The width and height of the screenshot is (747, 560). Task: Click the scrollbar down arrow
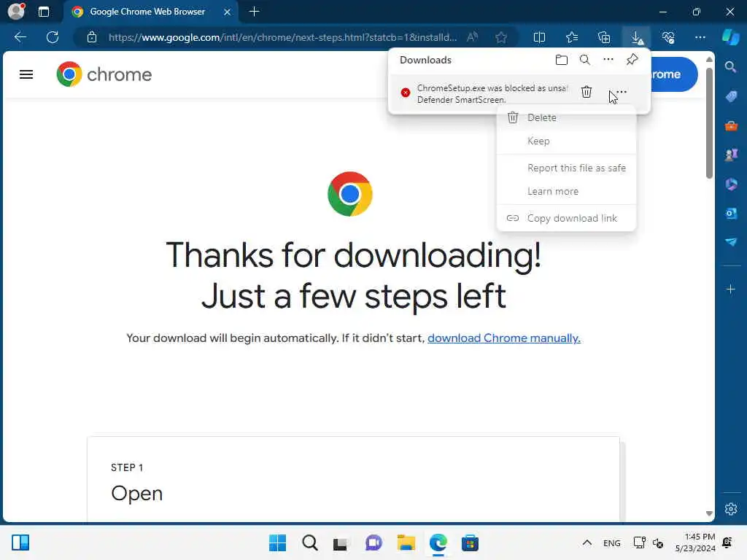click(x=709, y=513)
